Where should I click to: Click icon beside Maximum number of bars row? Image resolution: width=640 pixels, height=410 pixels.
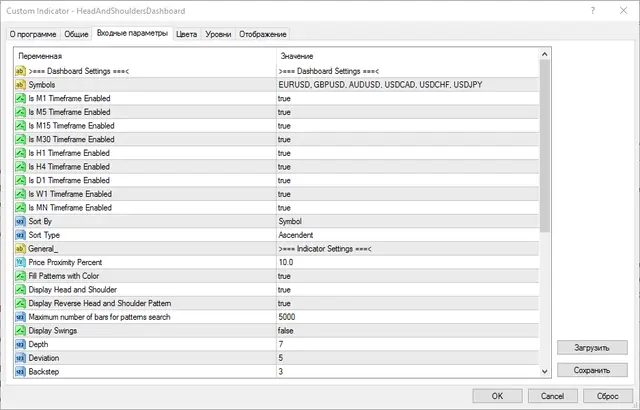[x=20, y=317]
